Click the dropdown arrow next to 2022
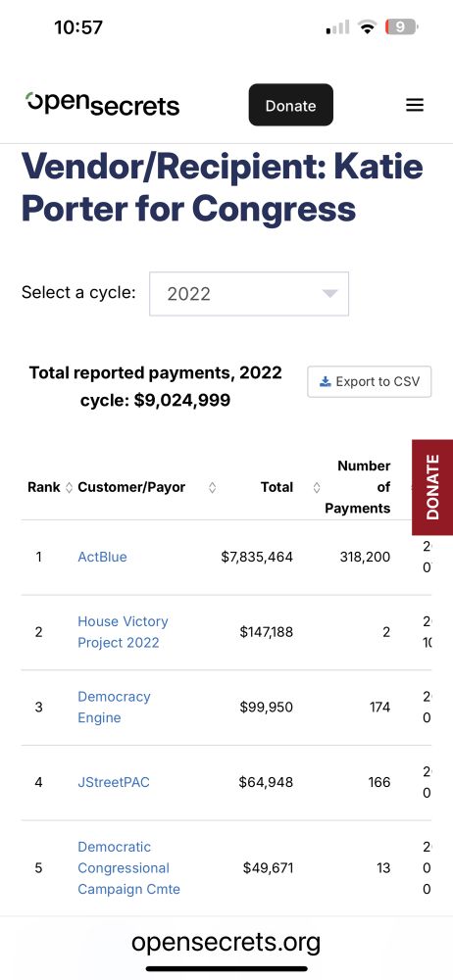This screenshot has width=453, height=980. 329,294
